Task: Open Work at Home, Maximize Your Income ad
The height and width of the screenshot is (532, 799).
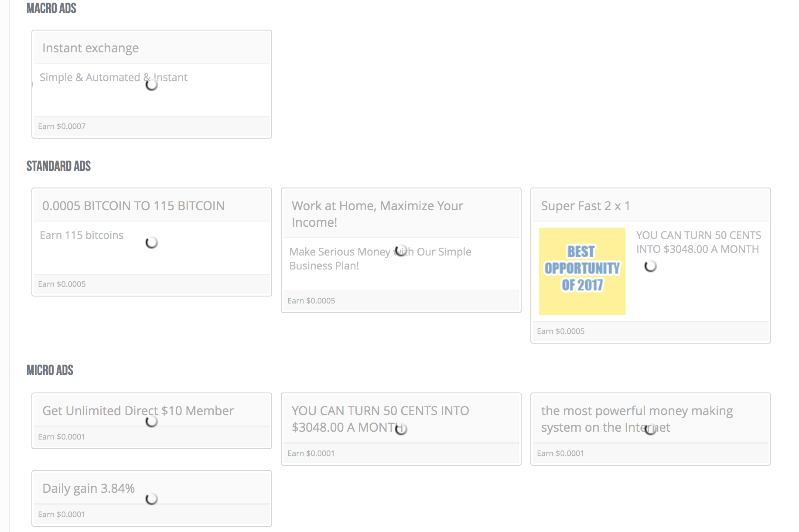Action: pyautogui.click(x=377, y=214)
